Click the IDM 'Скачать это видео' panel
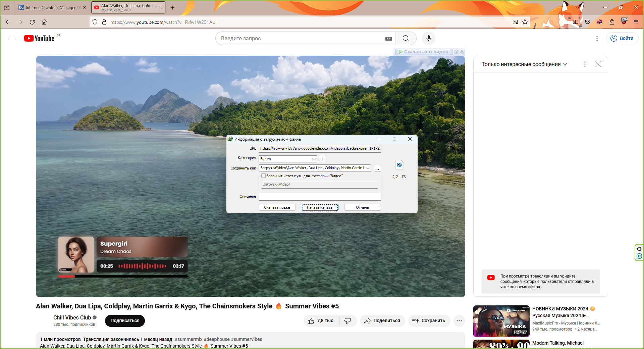The height and width of the screenshot is (349, 644). pos(423,52)
